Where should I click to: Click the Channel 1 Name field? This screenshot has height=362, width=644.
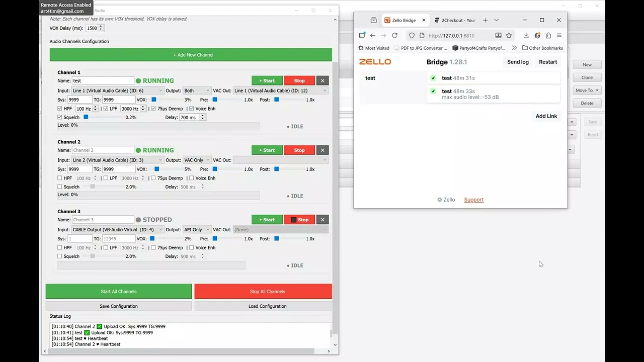pyautogui.click(x=103, y=80)
